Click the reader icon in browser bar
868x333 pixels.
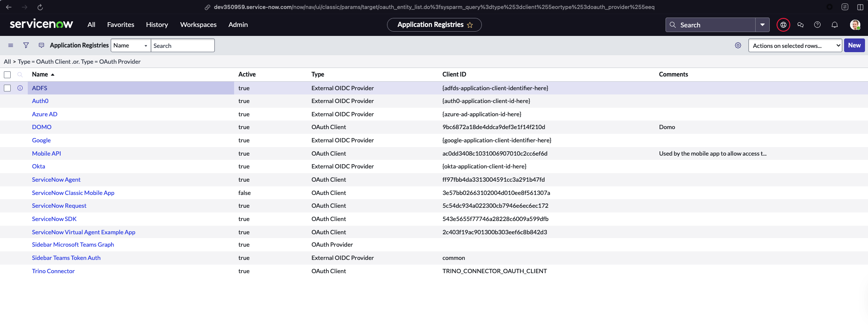coord(845,7)
